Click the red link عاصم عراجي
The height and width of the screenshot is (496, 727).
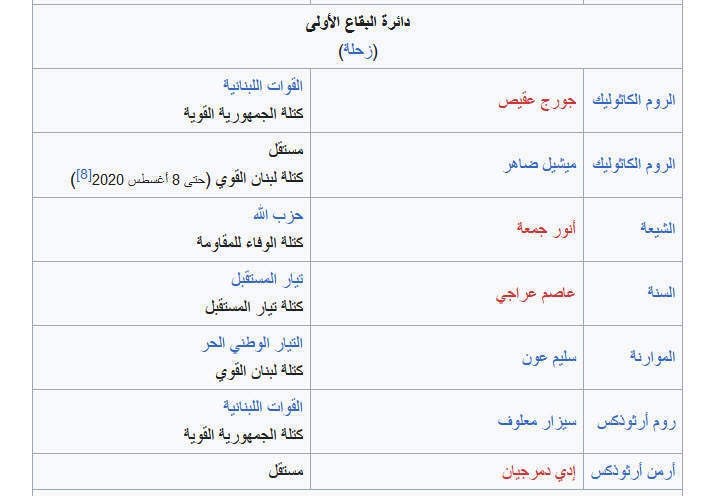(536, 293)
